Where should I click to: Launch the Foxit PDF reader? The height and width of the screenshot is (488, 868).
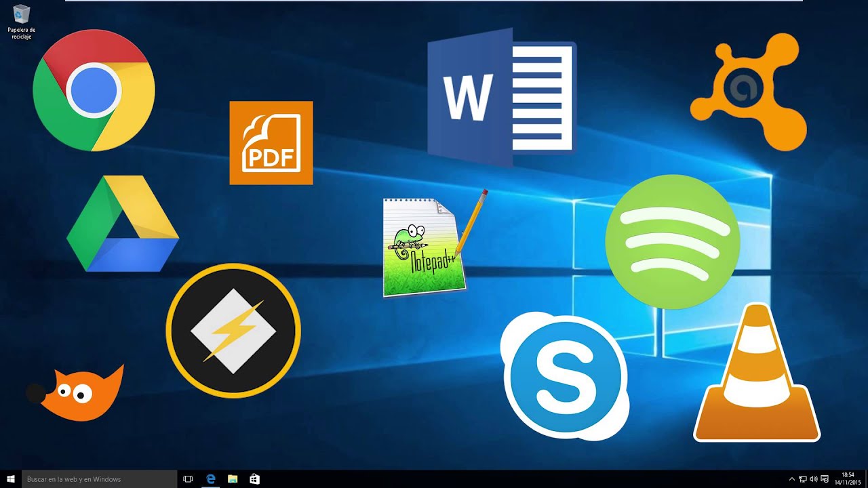coord(271,144)
